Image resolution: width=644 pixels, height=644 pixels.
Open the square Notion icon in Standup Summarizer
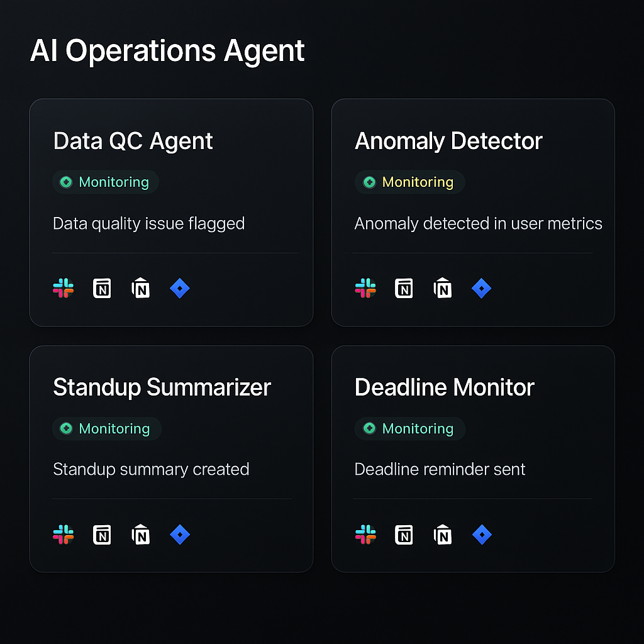(102, 535)
